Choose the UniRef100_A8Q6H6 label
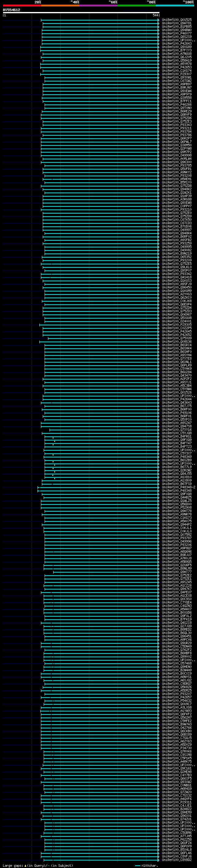The height and width of the screenshot is (868, 197). [x=177, y=551]
